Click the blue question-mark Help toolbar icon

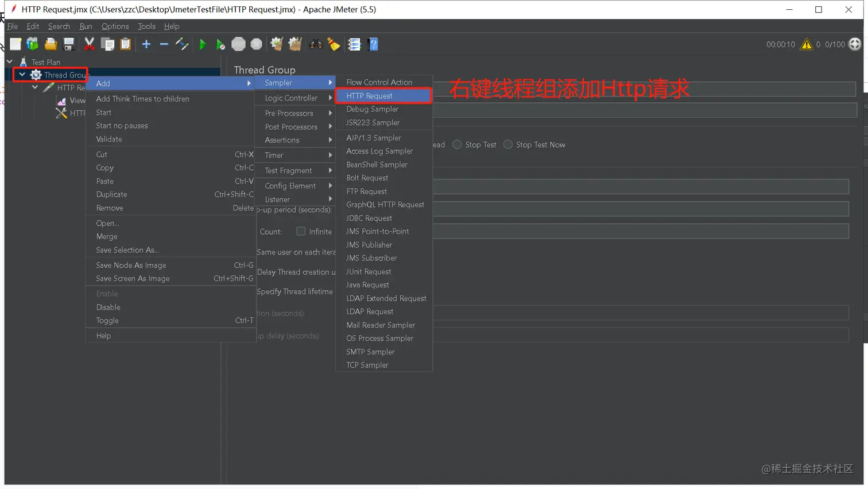[373, 44]
